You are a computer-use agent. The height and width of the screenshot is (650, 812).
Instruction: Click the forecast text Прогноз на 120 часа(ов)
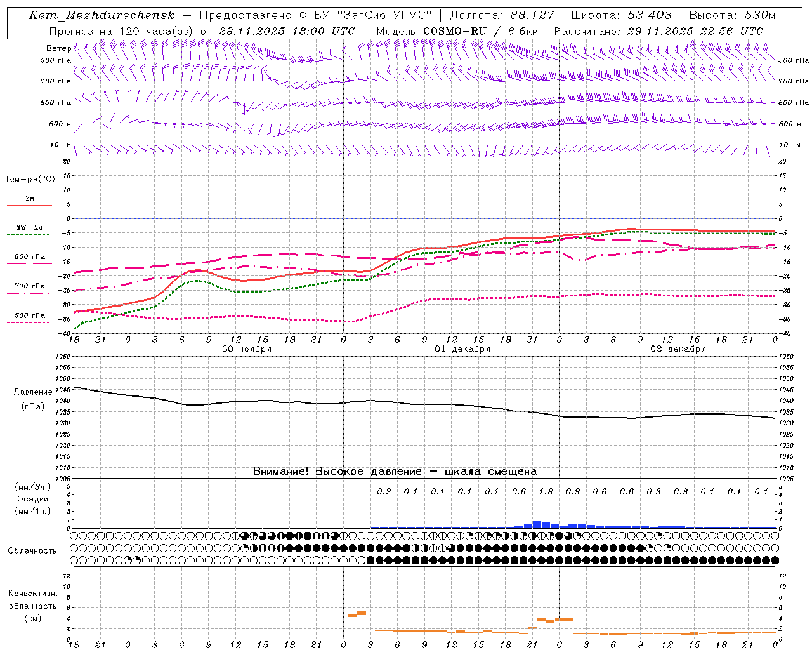(x=122, y=31)
